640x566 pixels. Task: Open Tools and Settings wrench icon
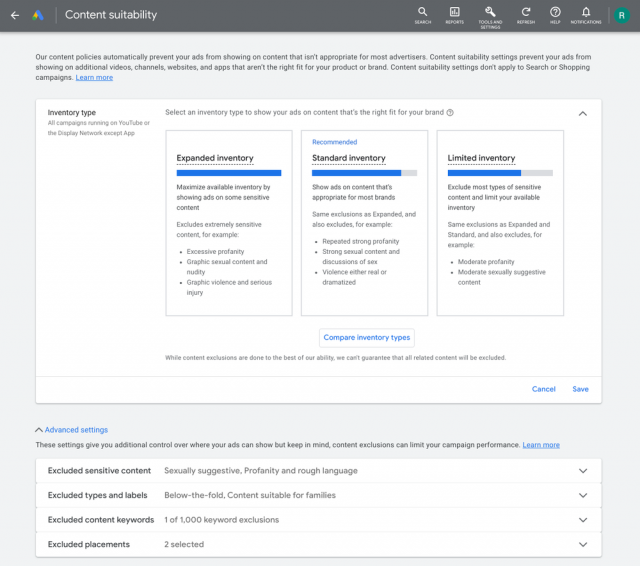[490, 12]
